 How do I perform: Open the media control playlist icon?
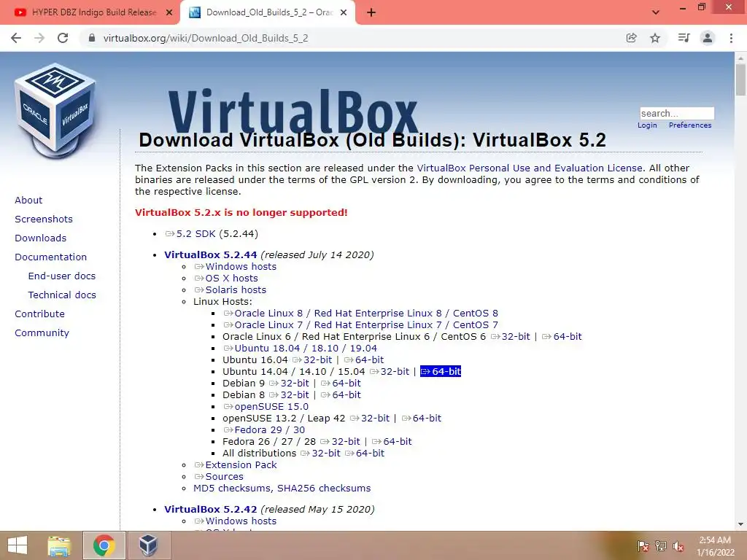684,38
